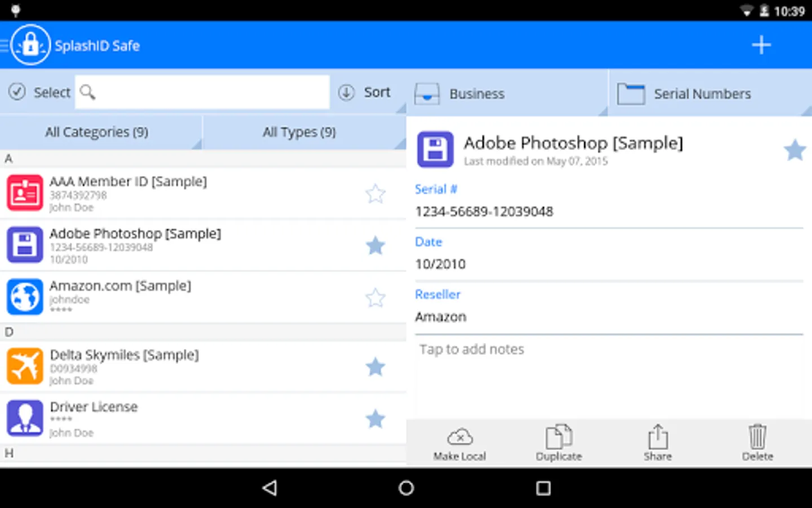Share the Adobe Photoshop record

(658, 443)
